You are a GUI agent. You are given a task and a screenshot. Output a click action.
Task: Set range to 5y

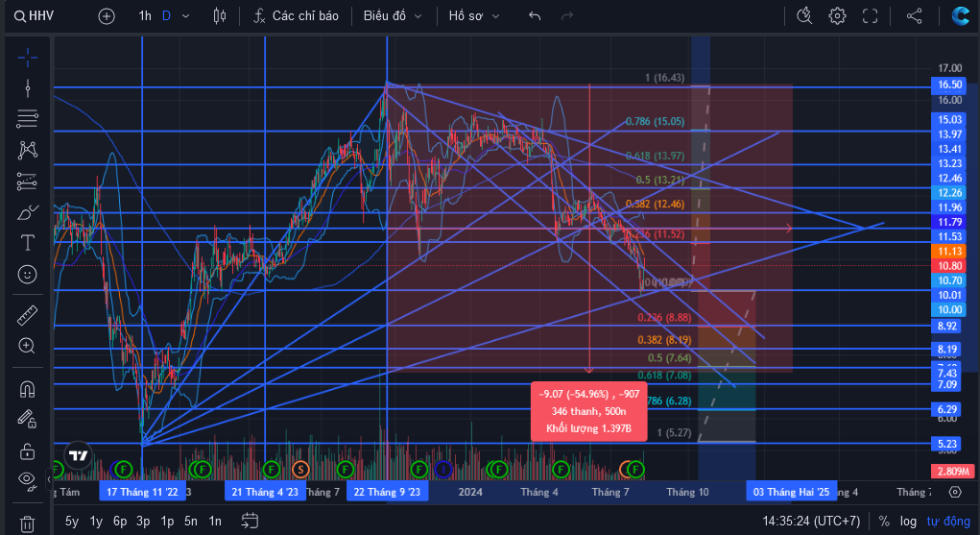(72, 522)
